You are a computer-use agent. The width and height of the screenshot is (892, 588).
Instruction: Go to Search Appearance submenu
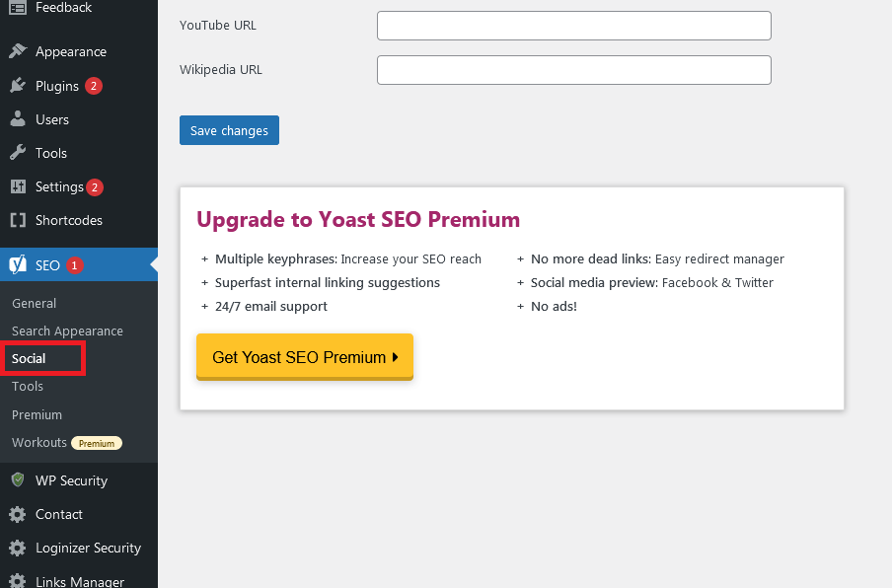pyautogui.click(x=67, y=331)
